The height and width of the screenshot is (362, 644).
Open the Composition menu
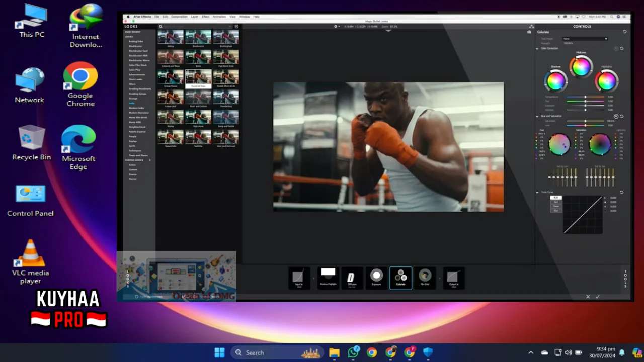coord(179,17)
